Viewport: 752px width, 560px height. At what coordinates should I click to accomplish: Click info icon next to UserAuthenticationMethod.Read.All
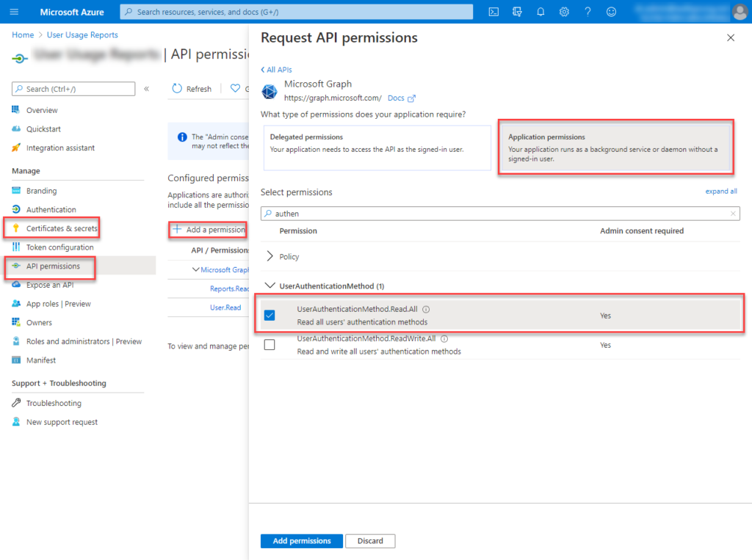[x=426, y=310]
